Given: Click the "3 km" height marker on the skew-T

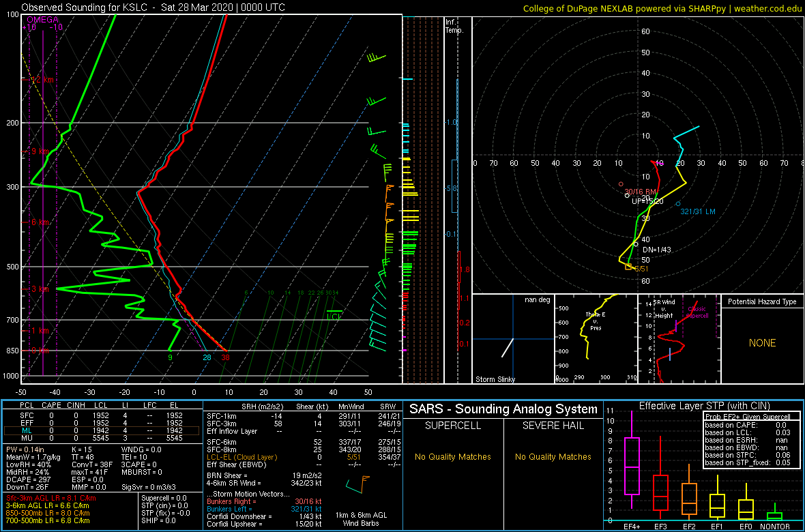Looking at the screenshot, I should tap(40, 289).
